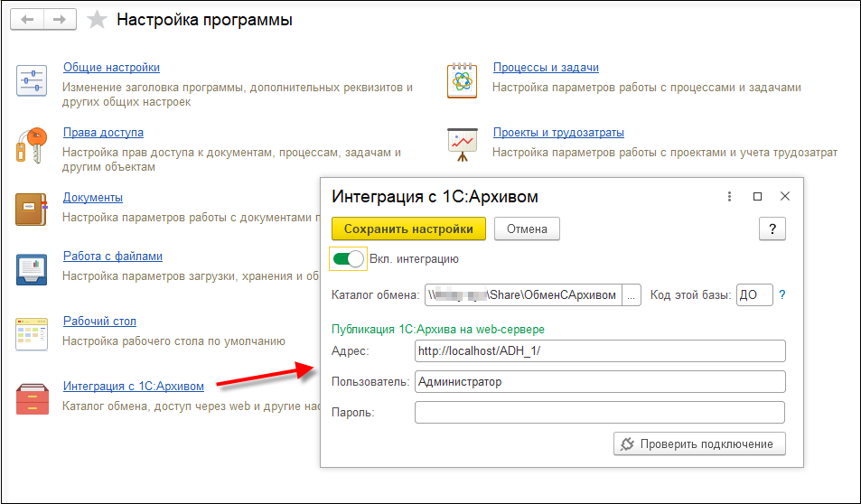Viewport: 861px width, 504px height.
Task: Click the red archive box icon
Action: pos(33,398)
